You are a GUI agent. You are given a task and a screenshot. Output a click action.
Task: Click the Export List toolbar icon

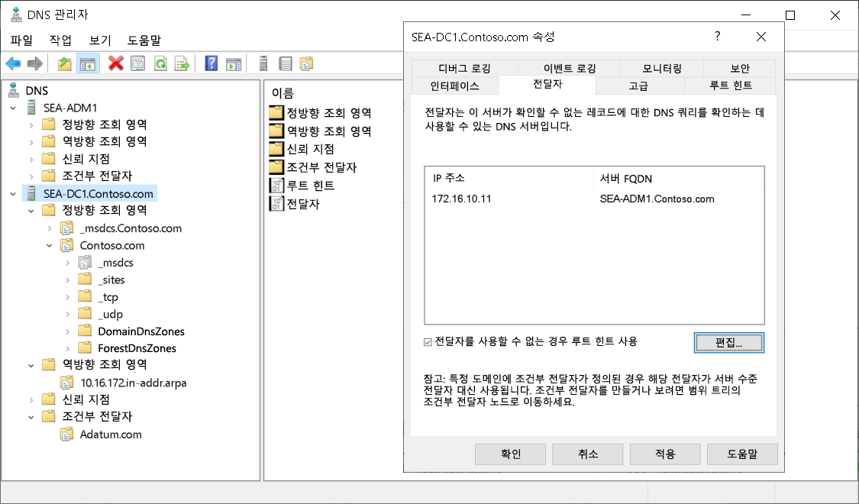(183, 63)
